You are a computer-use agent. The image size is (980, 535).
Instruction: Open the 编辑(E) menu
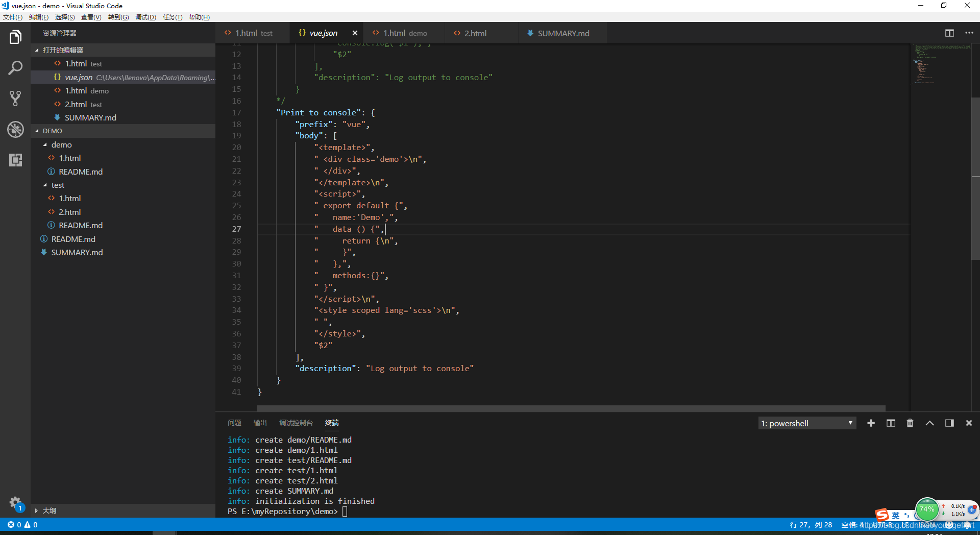[39, 17]
